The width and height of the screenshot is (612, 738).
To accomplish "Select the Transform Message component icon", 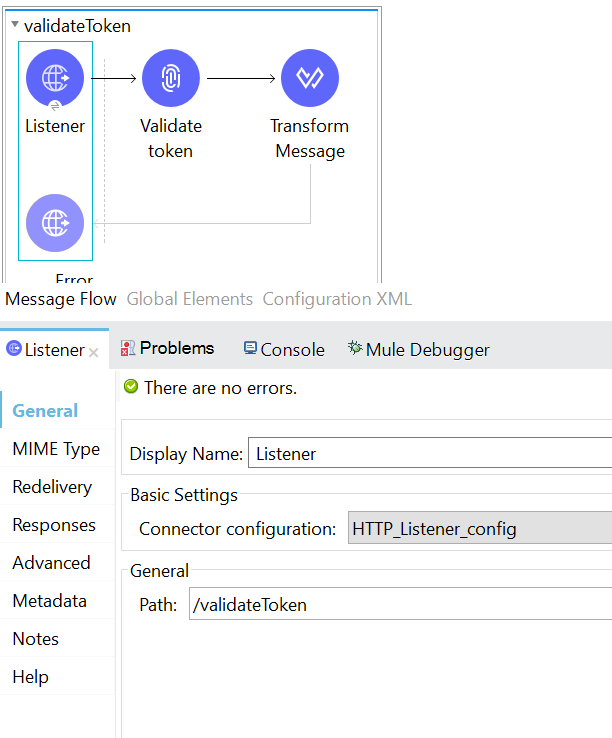I will 310,78.
